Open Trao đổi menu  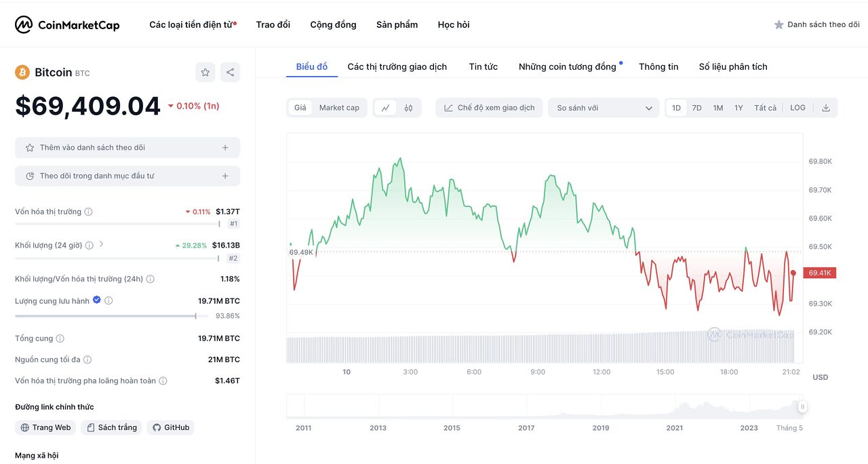click(x=273, y=25)
